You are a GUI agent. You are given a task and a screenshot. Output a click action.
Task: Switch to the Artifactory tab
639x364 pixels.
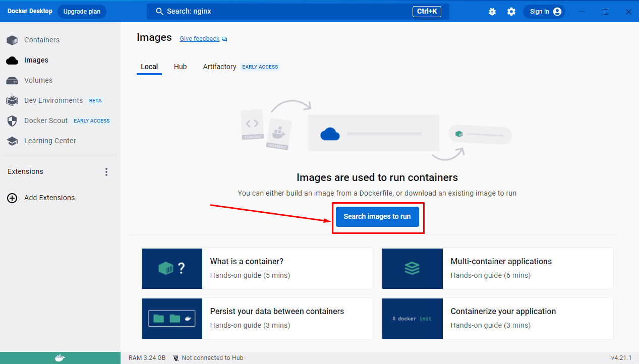click(220, 67)
